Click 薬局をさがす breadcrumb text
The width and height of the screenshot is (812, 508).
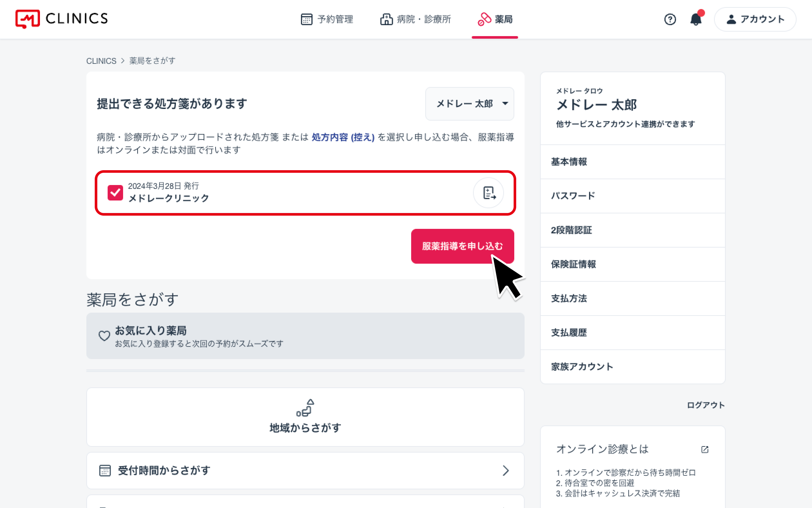152,61
